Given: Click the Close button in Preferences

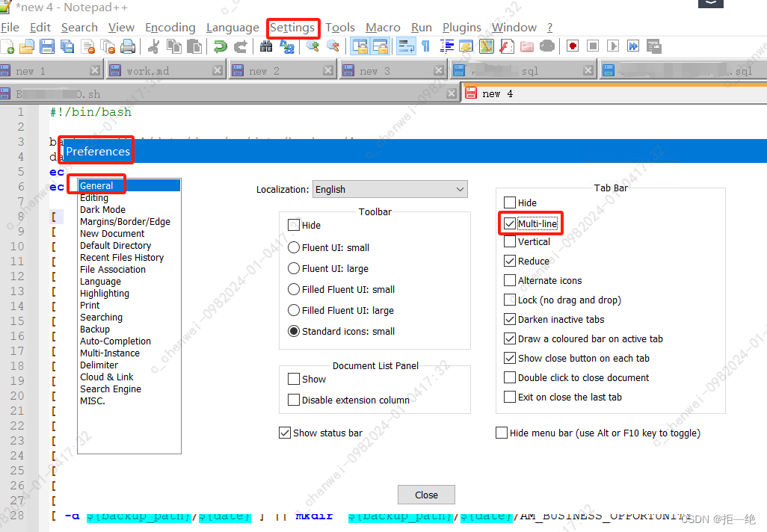Looking at the screenshot, I should pyautogui.click(x=426, y=495).
